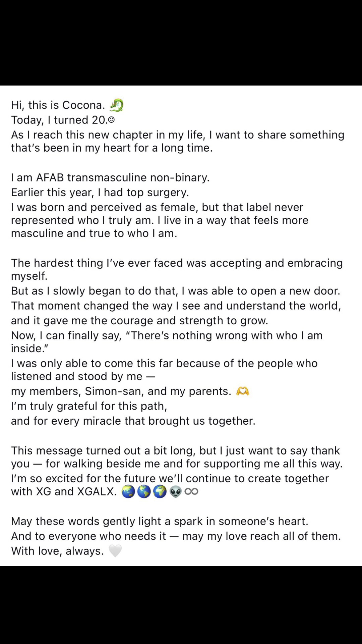Click 'May these words gently light a spark' line
The height and width of the screenshot is (644, 362).
pyautogui.click(x=160, y=521)
